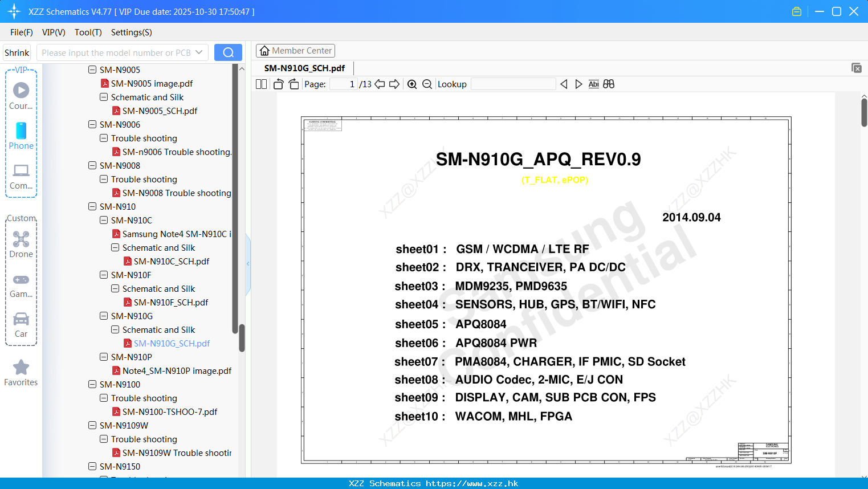Open the model number dropdown arrow
Image resolution: width=868 pixels, height=489 pixels.
tap(199, 52)
